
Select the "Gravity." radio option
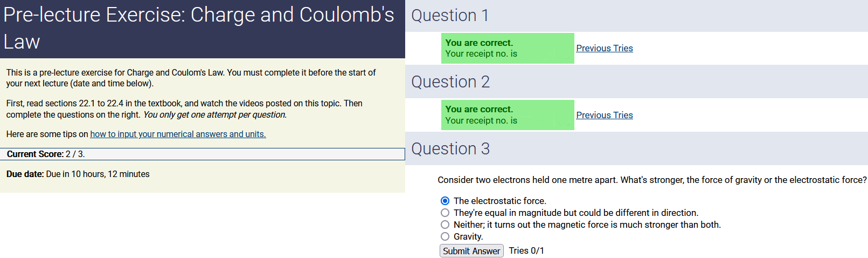pos(445,236)
